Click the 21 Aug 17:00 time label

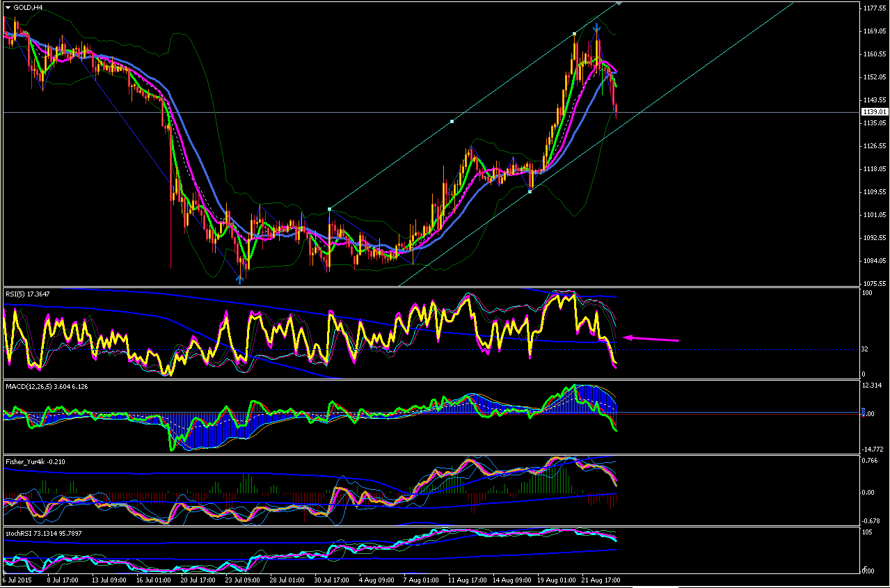(x=603, y=580)
